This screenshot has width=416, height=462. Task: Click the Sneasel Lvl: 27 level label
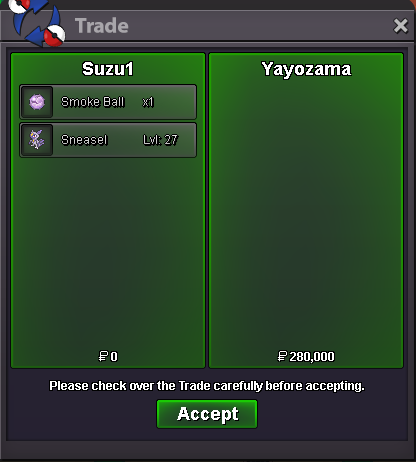[x=160, y=140]
